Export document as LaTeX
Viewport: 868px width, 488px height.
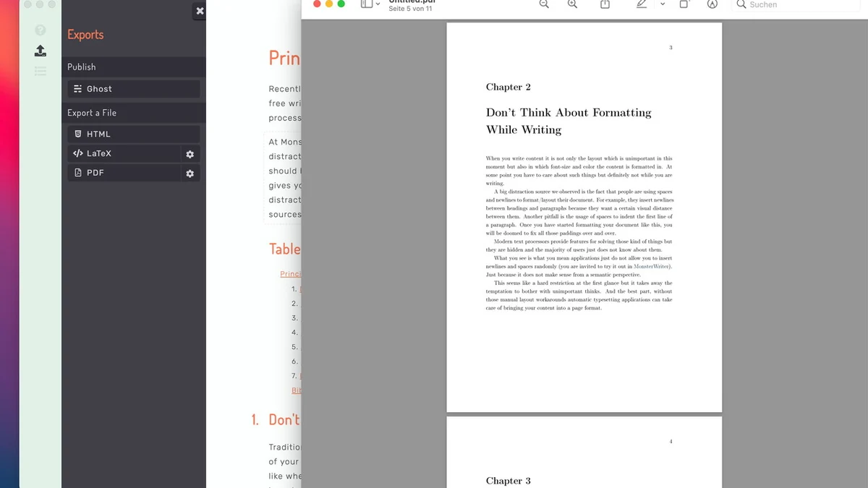point(124,154)
